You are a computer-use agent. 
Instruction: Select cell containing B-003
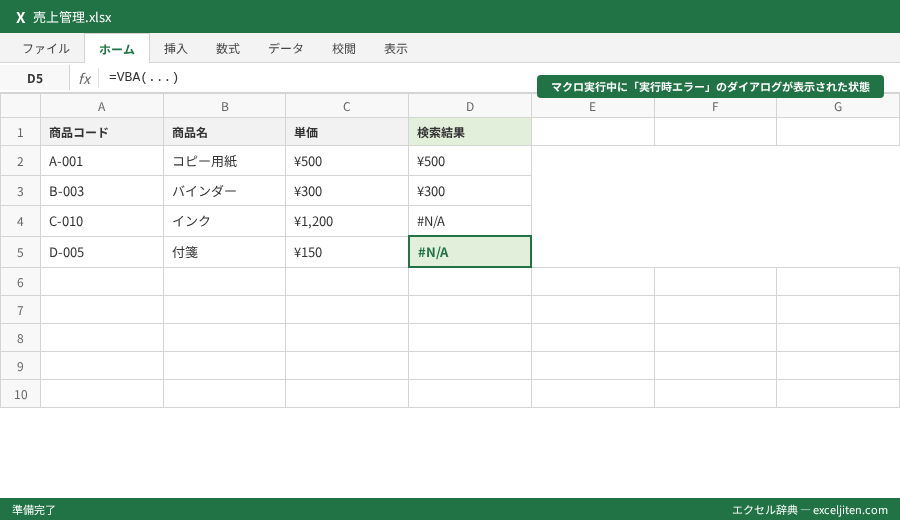pyautogui.click(x=102, y=191)
